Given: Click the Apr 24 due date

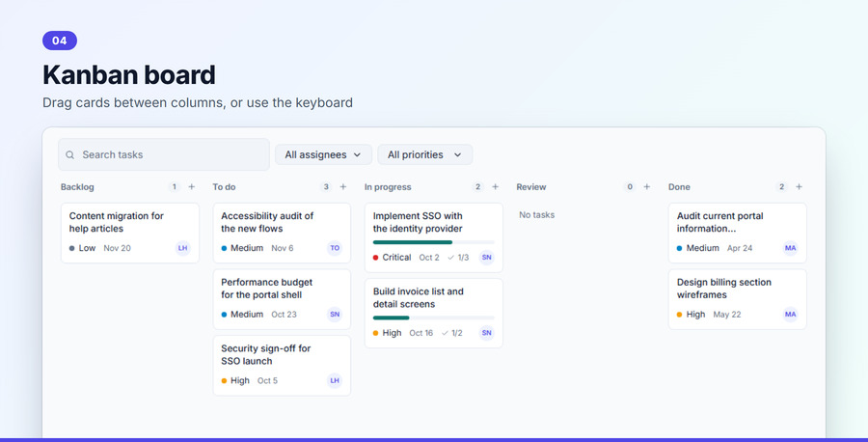Looking at the screenshot, I should (x=740, y=248).
